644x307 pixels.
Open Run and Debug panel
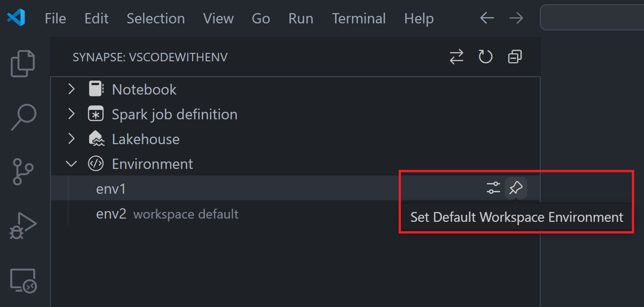22,225
